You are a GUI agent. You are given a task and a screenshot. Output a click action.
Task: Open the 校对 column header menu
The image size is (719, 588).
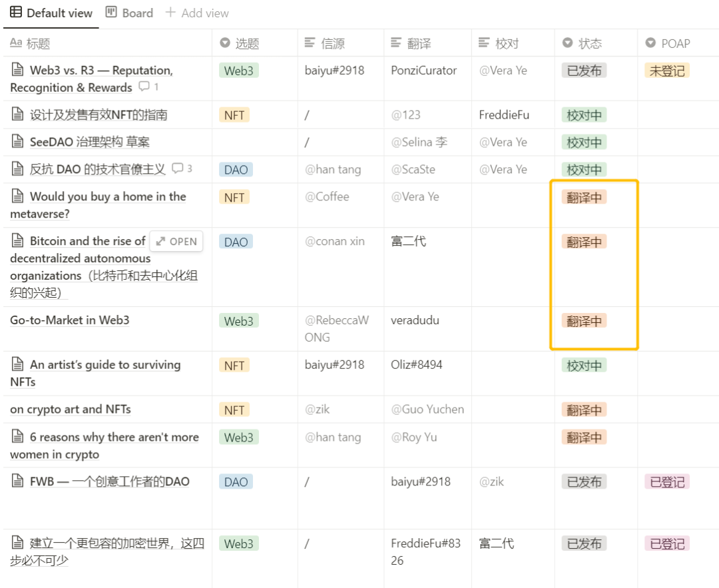pyautogui.click(x=513, y=43)
